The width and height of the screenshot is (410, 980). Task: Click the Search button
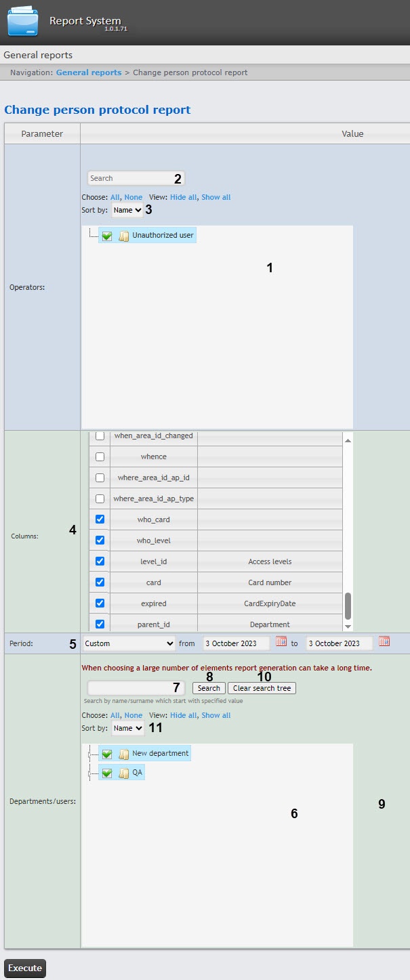tap(209, 688)
